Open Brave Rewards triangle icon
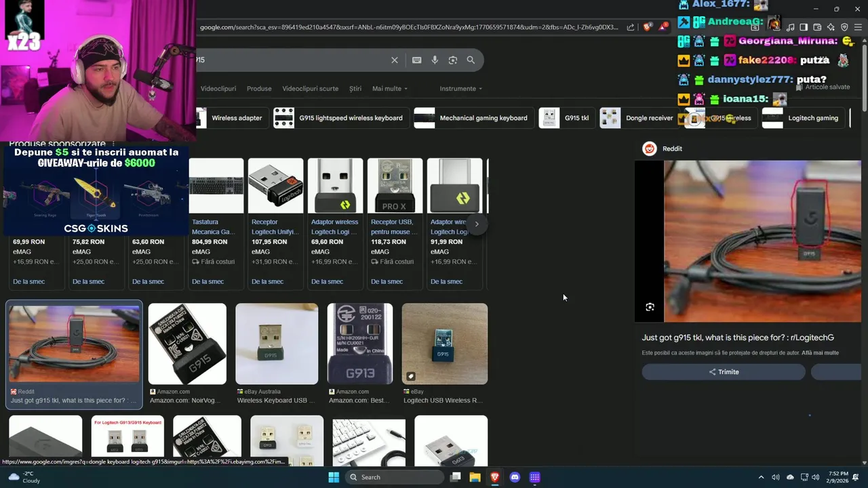The image size is (868, 488). point(663,27)
